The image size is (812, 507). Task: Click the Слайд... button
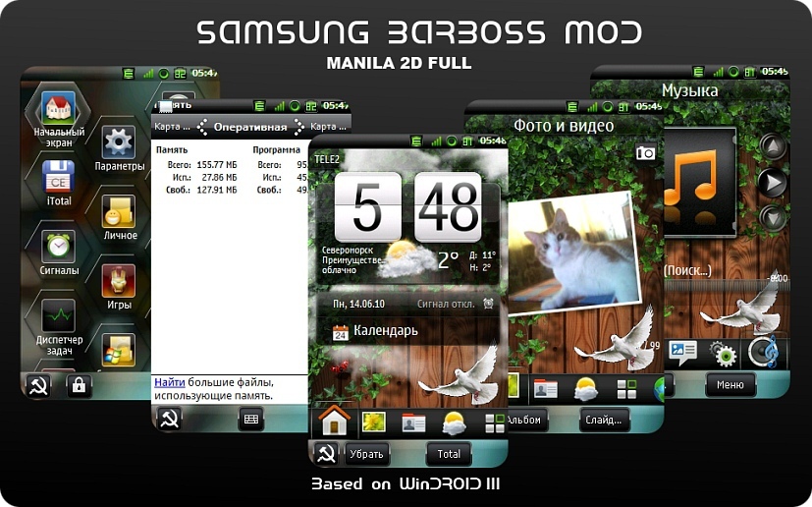pos(604,420)
